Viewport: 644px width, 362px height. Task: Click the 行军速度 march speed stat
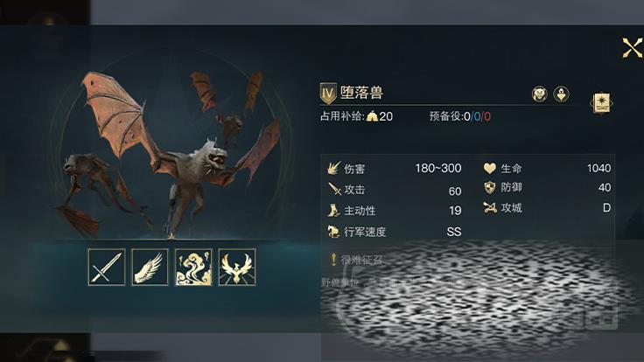pos(395,232)
